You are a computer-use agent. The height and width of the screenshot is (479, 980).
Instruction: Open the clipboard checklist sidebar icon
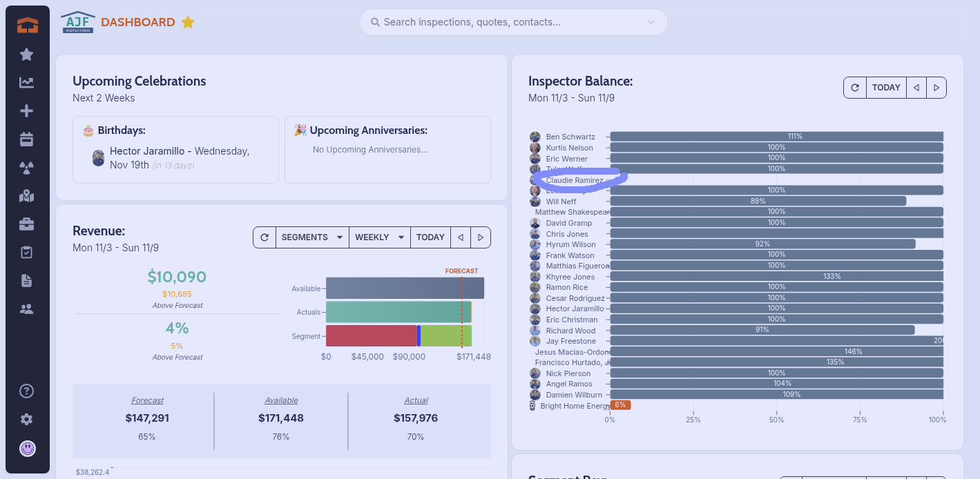(27, 253)
